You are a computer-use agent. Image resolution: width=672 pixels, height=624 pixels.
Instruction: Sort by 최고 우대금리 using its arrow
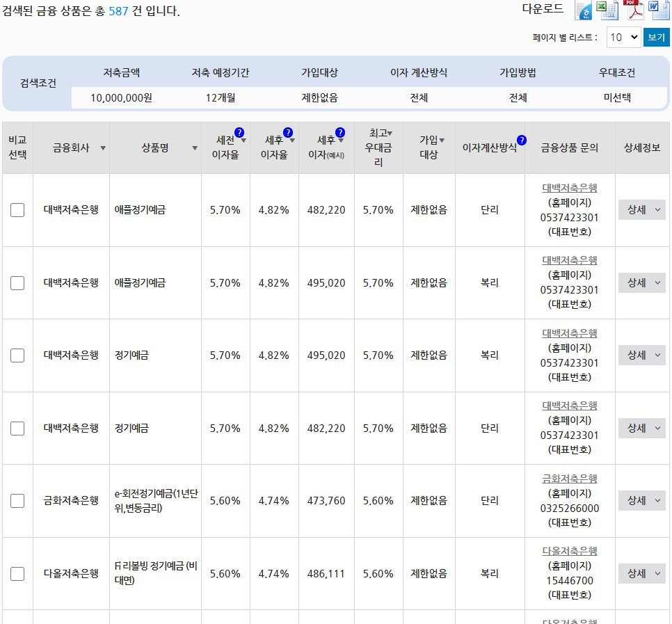pos(390,134)
